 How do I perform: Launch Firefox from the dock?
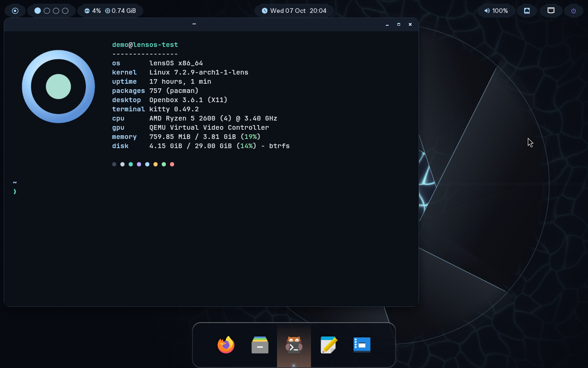click(226, 345)
